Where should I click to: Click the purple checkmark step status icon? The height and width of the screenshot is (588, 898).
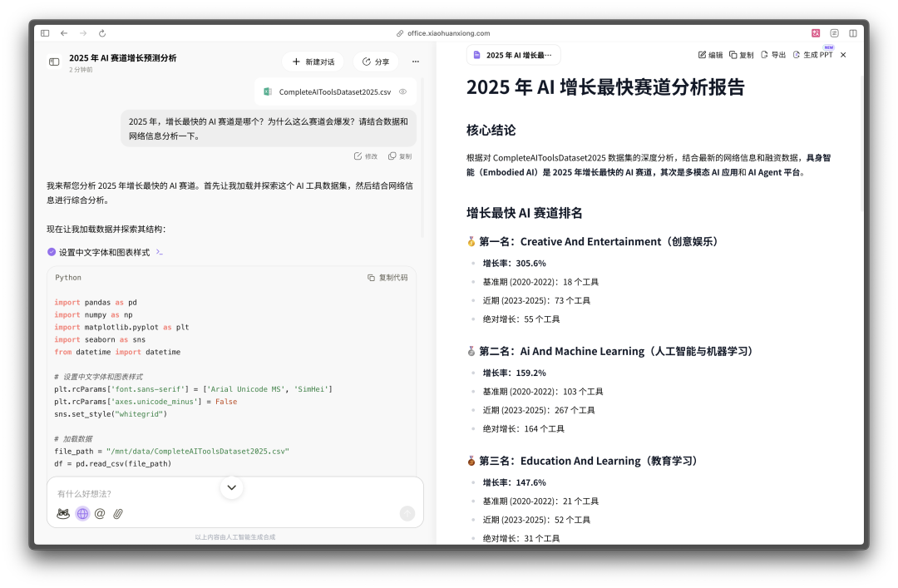click(52, 252)
